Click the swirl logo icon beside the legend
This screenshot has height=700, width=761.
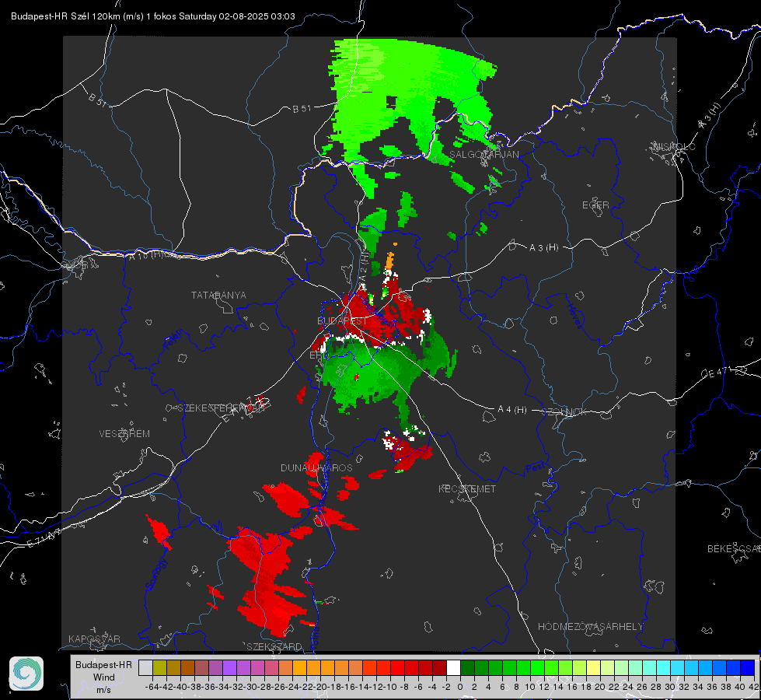[26, 674]
